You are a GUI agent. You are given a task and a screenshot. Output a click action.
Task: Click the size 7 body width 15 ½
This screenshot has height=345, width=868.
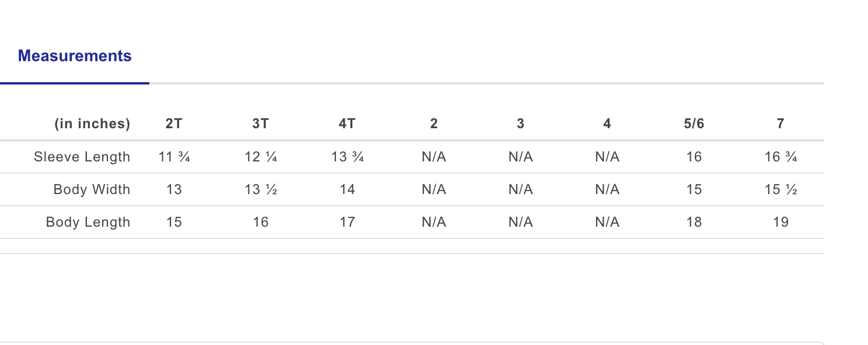point(780,189)
